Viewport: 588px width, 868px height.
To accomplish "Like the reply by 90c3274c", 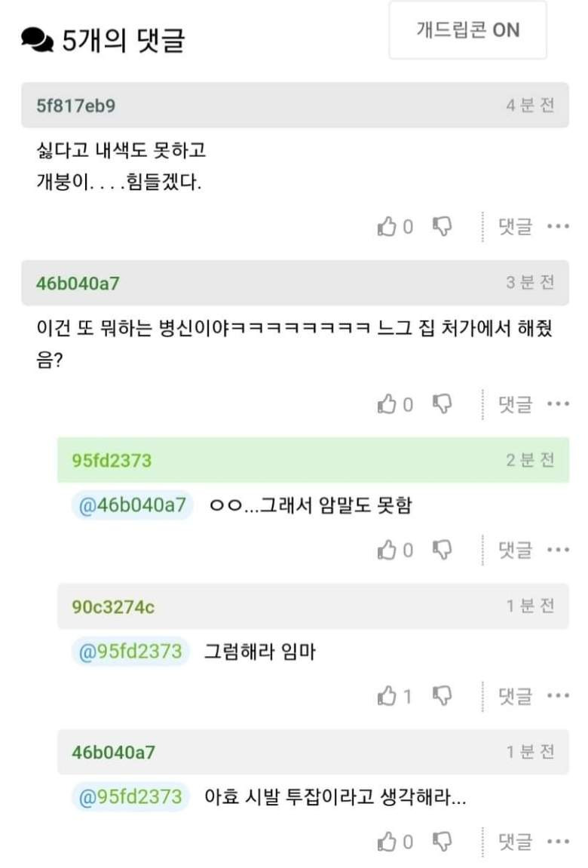I will click(x=387, y=695).
